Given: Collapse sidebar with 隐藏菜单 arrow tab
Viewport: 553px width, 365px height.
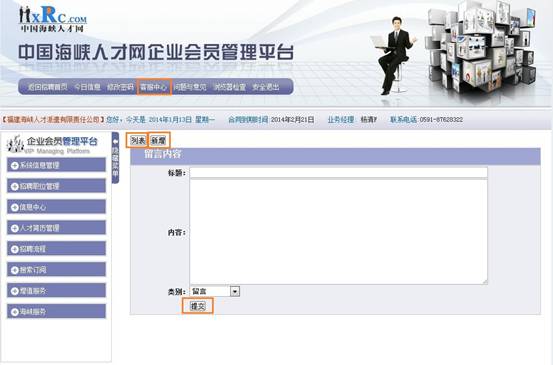Looking at the screenshot, I should point(115,158).
